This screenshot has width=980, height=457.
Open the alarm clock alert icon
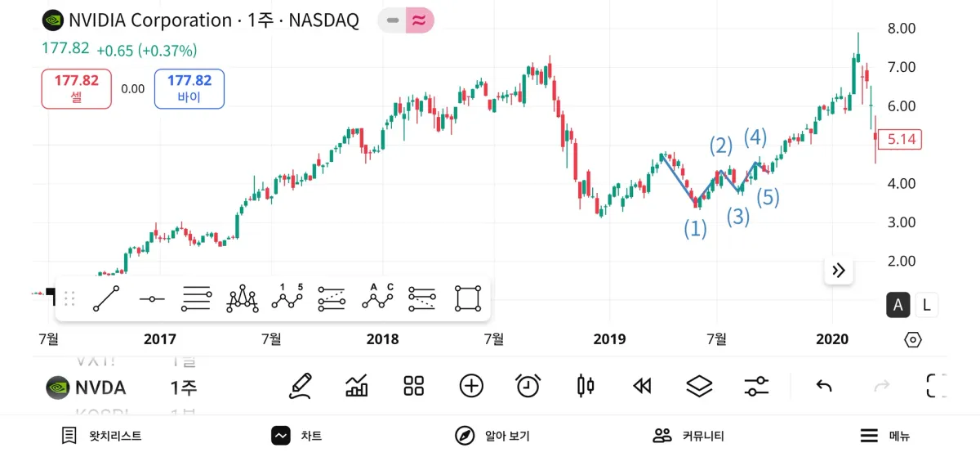coord(528,386)
